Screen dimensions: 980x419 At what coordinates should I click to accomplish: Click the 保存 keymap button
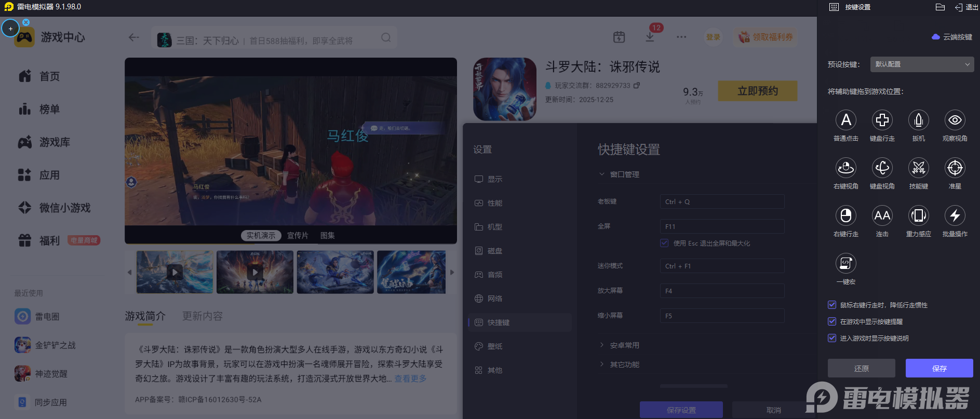[x=939, y=368]
